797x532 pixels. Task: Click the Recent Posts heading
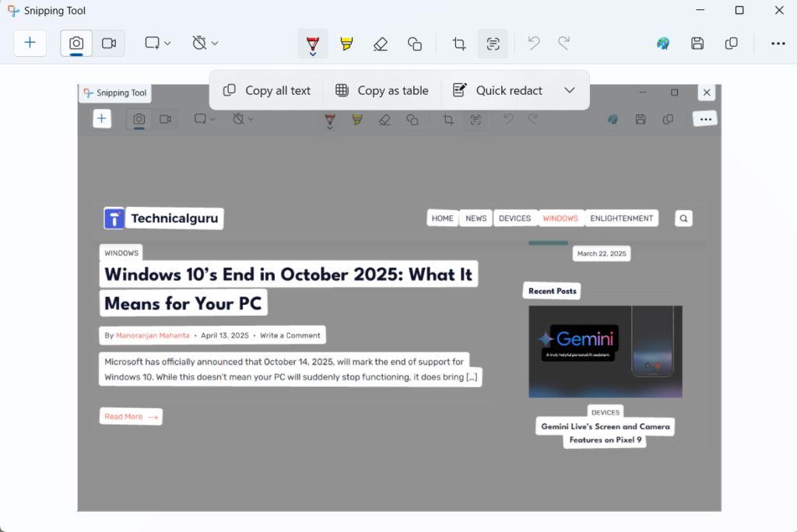tap(552, 291)
